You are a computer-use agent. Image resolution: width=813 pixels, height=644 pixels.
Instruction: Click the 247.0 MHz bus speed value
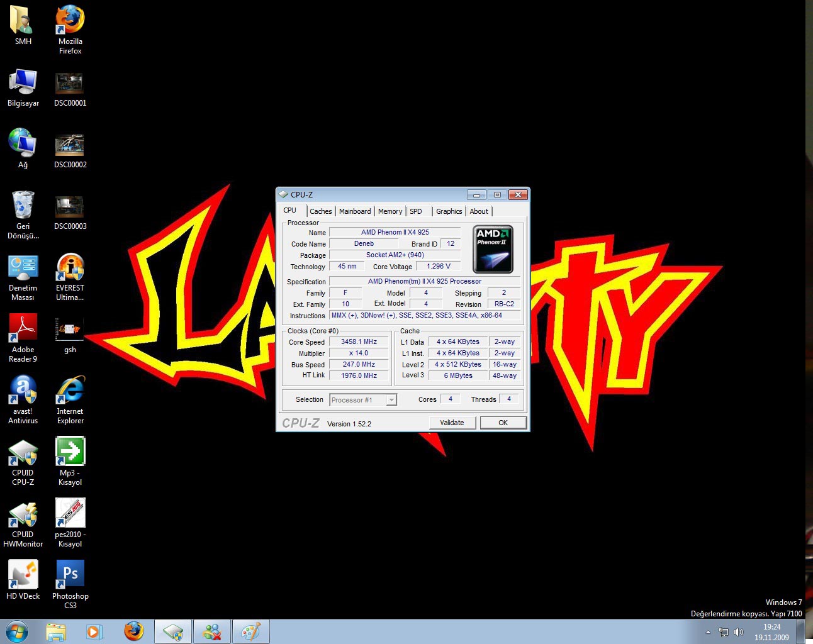coord(359,364)
